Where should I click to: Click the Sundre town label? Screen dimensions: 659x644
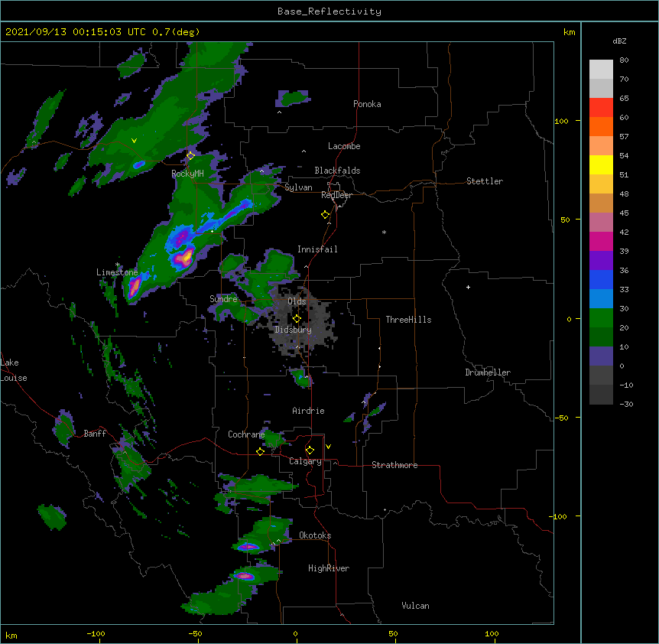[x=223, y=299]
